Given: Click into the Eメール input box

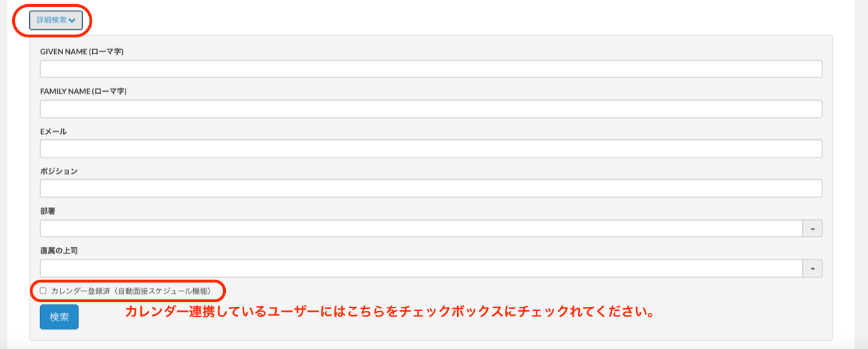Looking at the screenshot, I should [431, 149].
